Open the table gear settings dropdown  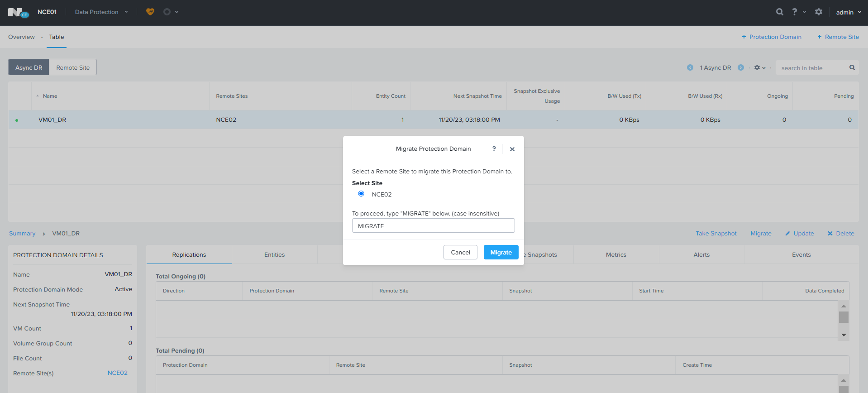pos(759,68)
